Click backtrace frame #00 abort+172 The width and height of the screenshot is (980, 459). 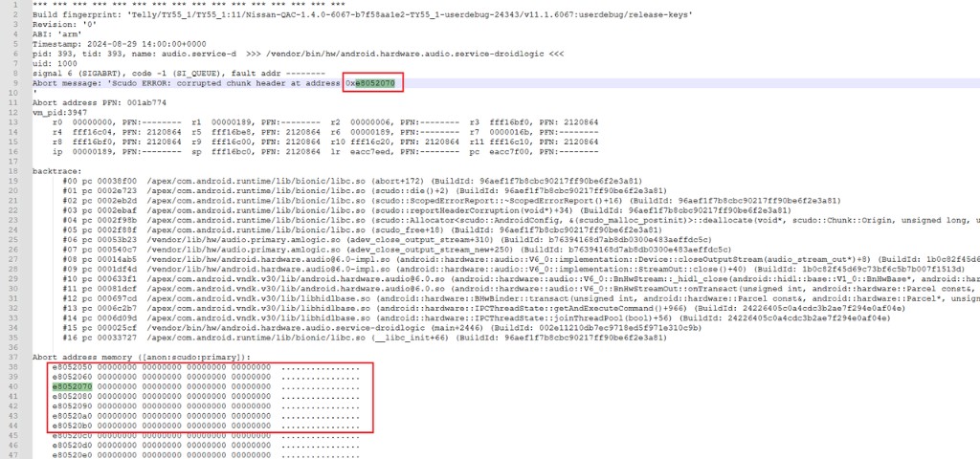click(352, 181)
